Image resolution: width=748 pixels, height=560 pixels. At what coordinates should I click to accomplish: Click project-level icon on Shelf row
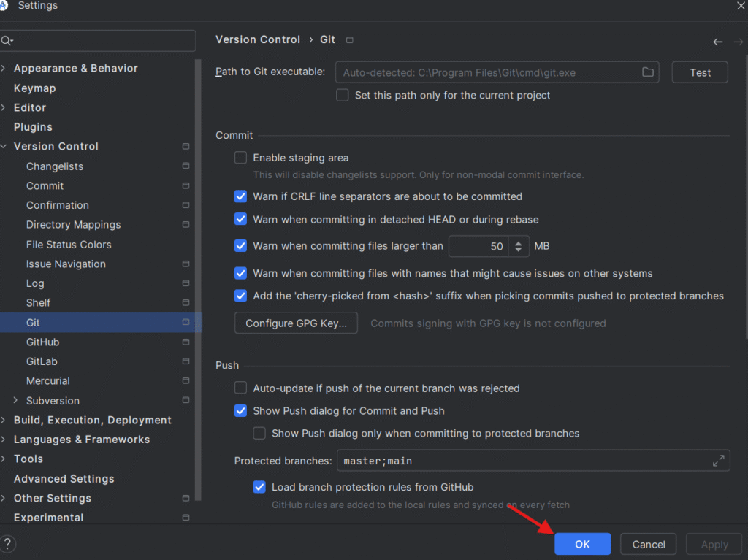186,303
